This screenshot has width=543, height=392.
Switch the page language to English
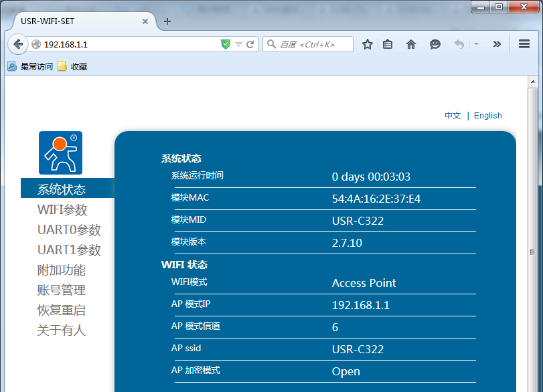(487, 115)
